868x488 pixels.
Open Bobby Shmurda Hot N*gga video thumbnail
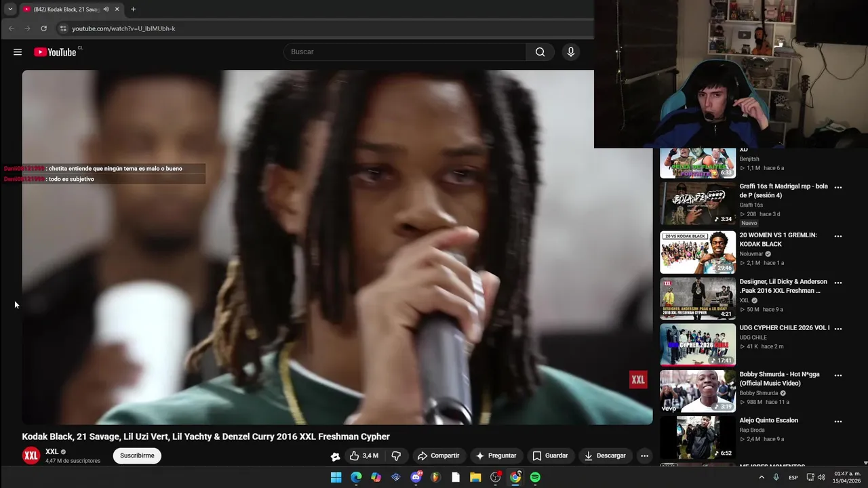[698, 391]
